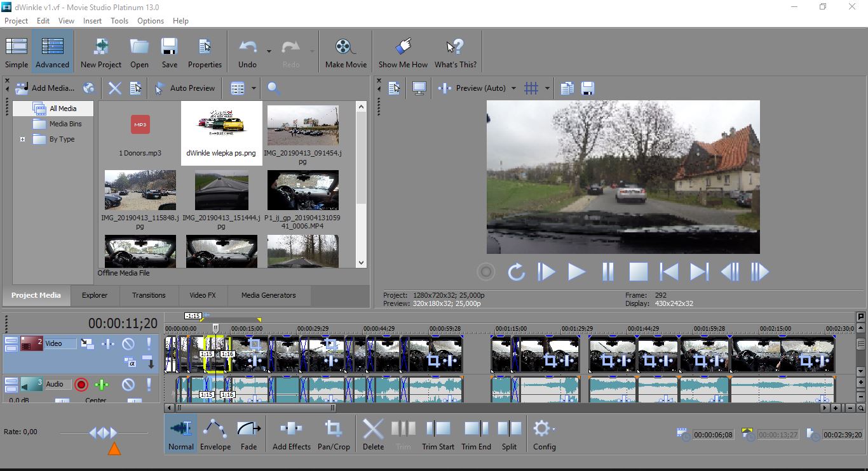Click the Pan/Crop button in editing toolbar
The width and height of the screenshot is (868, 471).
[x=334, y=434]
